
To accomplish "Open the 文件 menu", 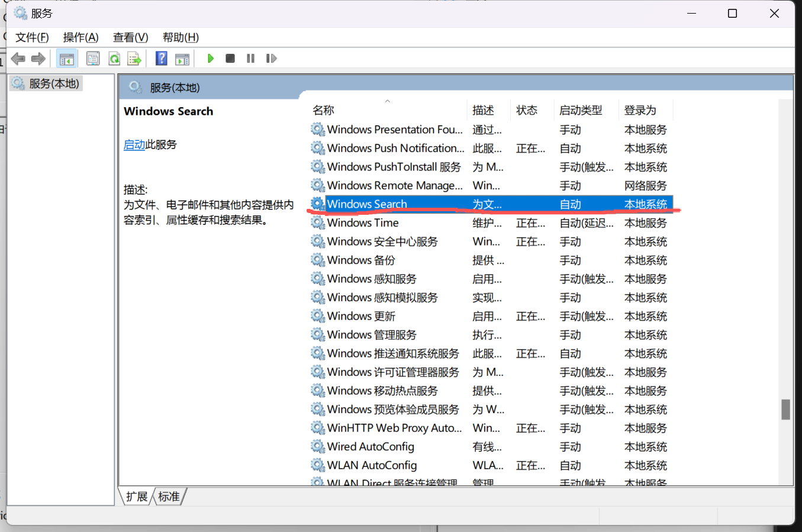I will pos(31,37).
